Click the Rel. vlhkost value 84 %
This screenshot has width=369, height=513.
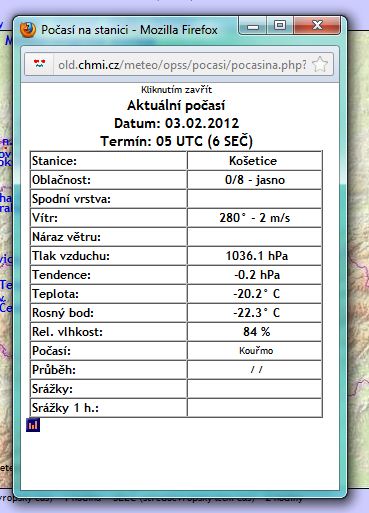click(255, 332)
